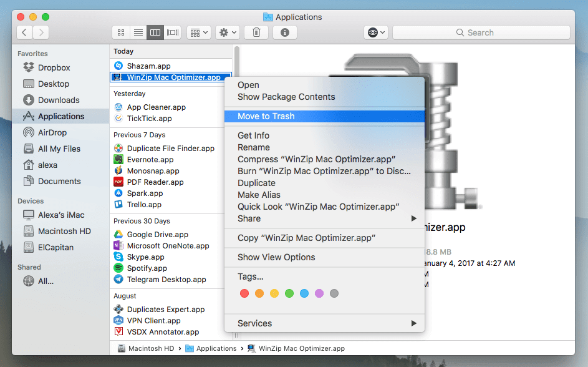Image resolution: width=588 pixels, height=367 pixels.
Task: Select the Cover Flow view button
Action: pos(173,32)
